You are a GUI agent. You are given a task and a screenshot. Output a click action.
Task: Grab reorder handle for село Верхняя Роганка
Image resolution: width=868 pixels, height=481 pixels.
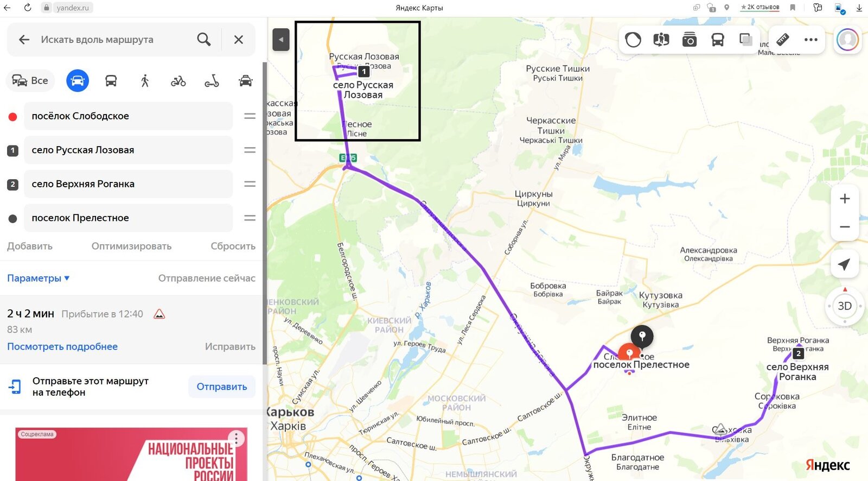tap(250, 184)
